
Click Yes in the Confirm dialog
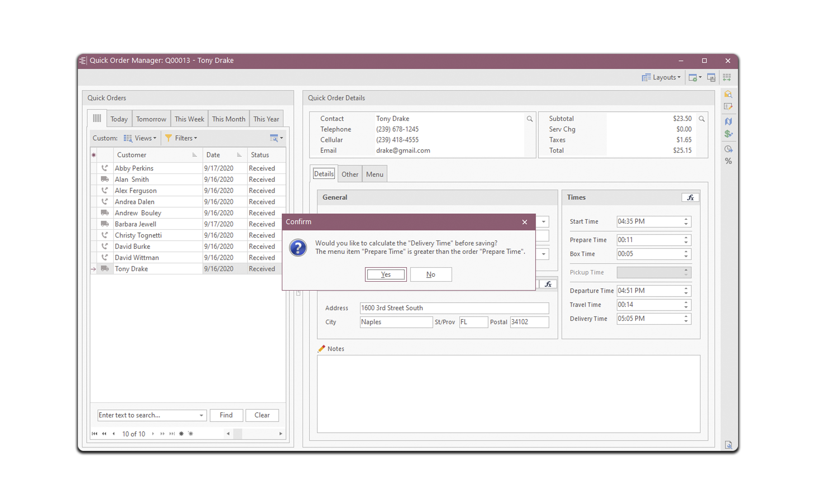tap(386, 274)
